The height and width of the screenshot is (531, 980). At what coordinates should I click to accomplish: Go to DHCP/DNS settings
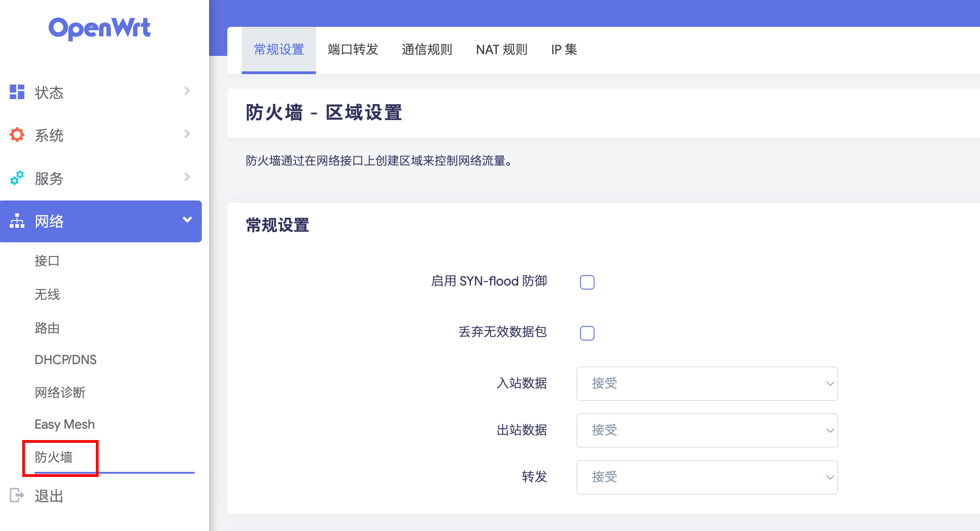tap(65, 360)
